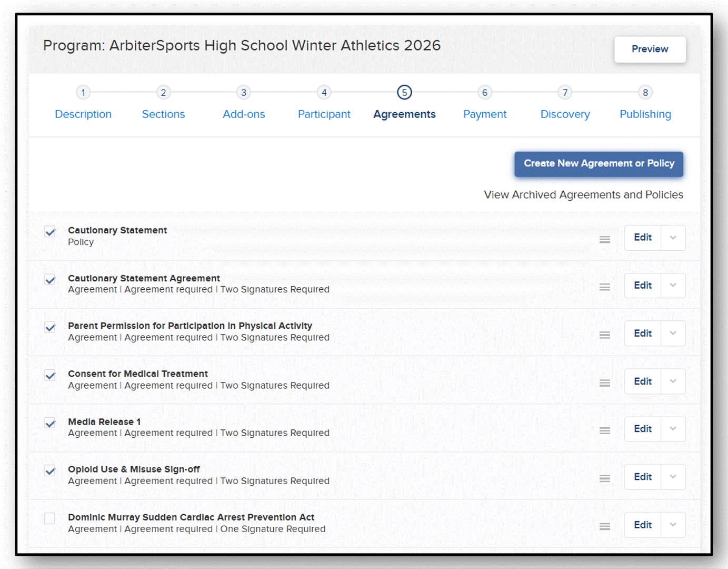Click 'Parent Permission for Participation in Physical Activity' title
The width and height of the screenshot is (728, 569).
[x=190, y=326]
